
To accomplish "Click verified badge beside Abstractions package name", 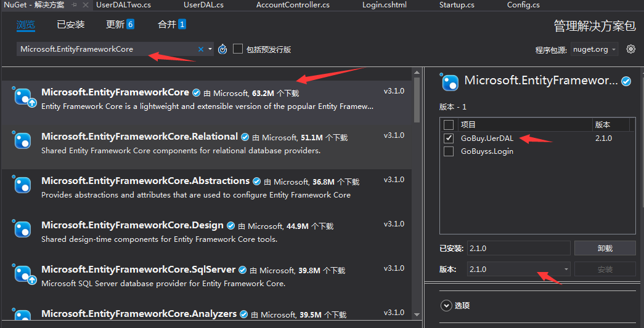I will 257,181.
